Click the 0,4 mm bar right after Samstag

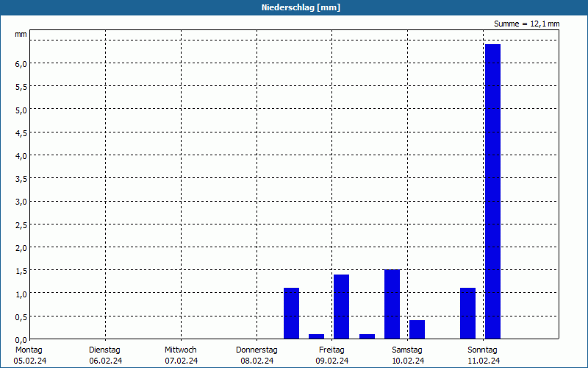(x=417, y=329)
